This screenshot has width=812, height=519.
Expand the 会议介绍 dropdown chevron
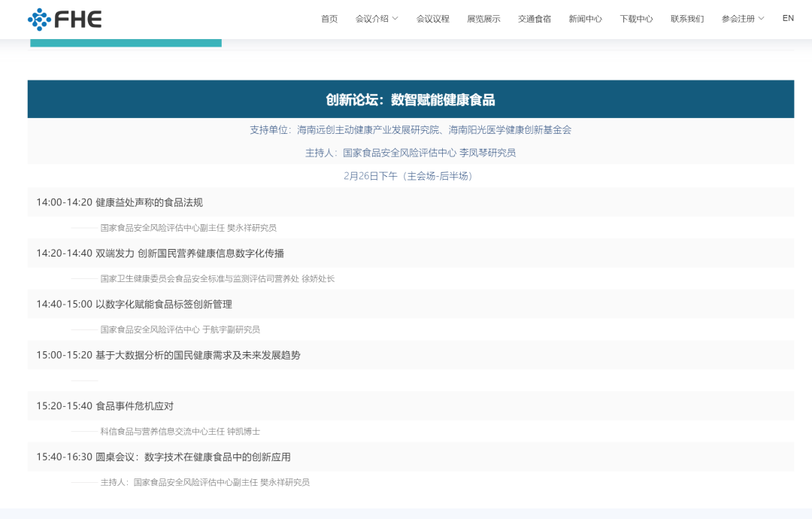pyautogui.click(x=395, y=19)
